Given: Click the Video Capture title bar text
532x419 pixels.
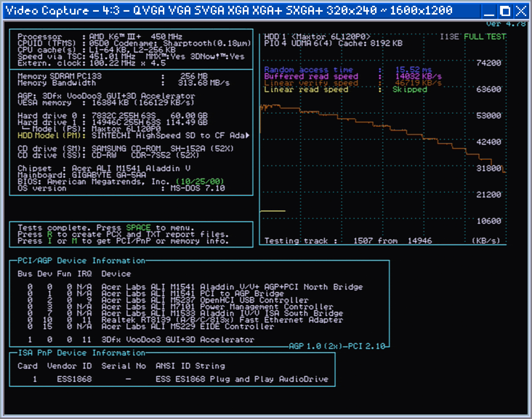Looking at the screenshot, I should pos(229,10).
